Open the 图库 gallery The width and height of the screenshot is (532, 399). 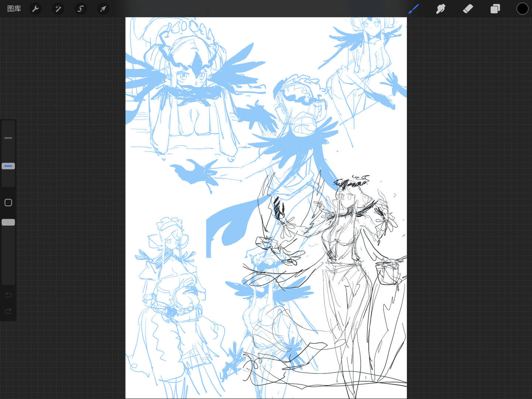pyautogui.click(x=14, y=8)
